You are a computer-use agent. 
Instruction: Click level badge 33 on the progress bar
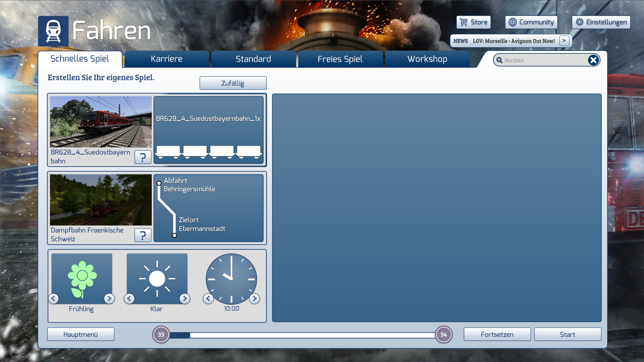pos(161,335)
